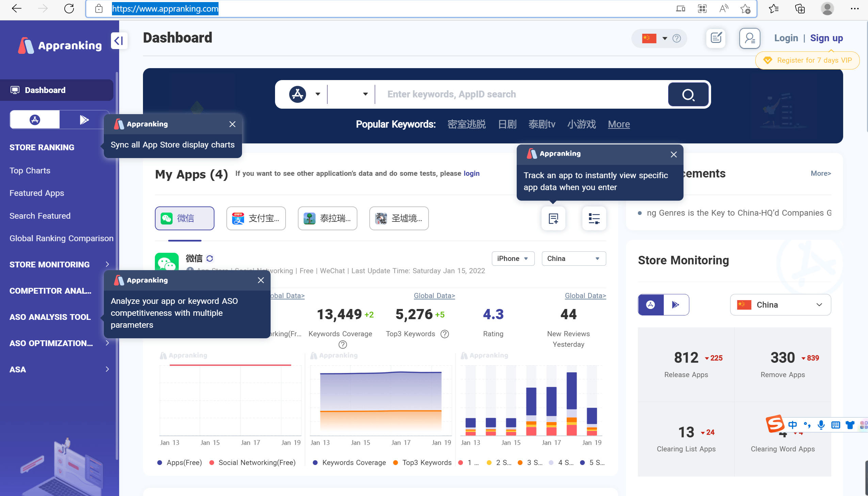868x496 pixels.
Task: Collapse the sidebar with arrow icon
Action: click(x=119, y=41)
